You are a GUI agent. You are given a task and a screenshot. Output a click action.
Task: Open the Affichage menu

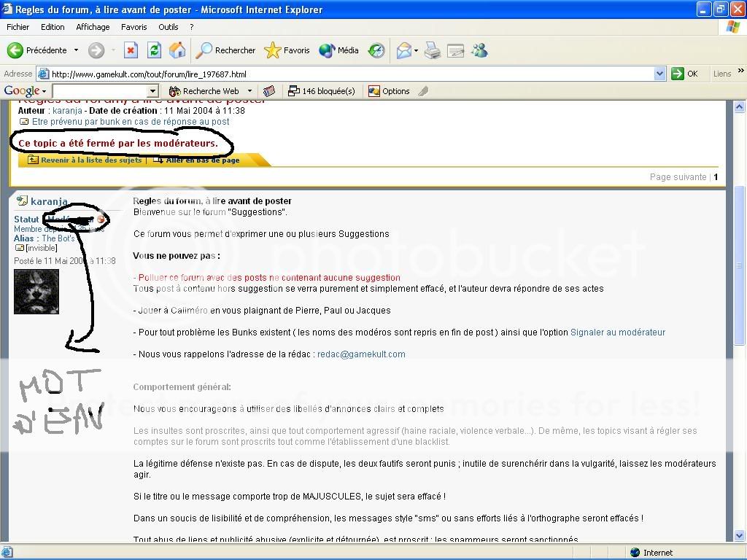[x=93, y=27]
